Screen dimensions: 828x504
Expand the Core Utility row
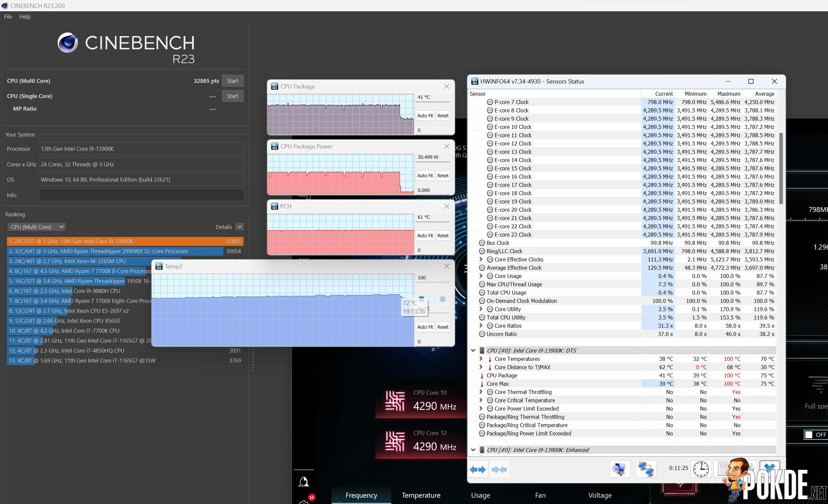481,309
